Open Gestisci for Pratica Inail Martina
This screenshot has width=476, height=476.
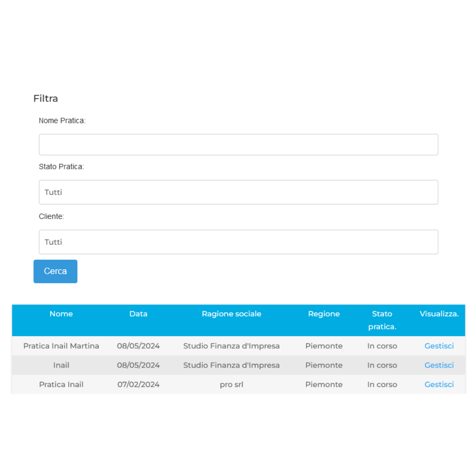tap(439, 346)
